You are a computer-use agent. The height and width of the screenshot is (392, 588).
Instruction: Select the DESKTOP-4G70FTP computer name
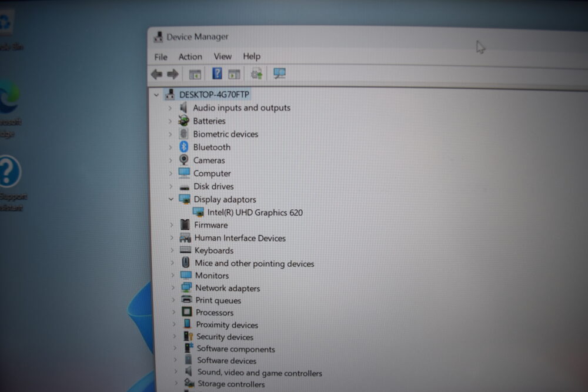pos(214,95)
